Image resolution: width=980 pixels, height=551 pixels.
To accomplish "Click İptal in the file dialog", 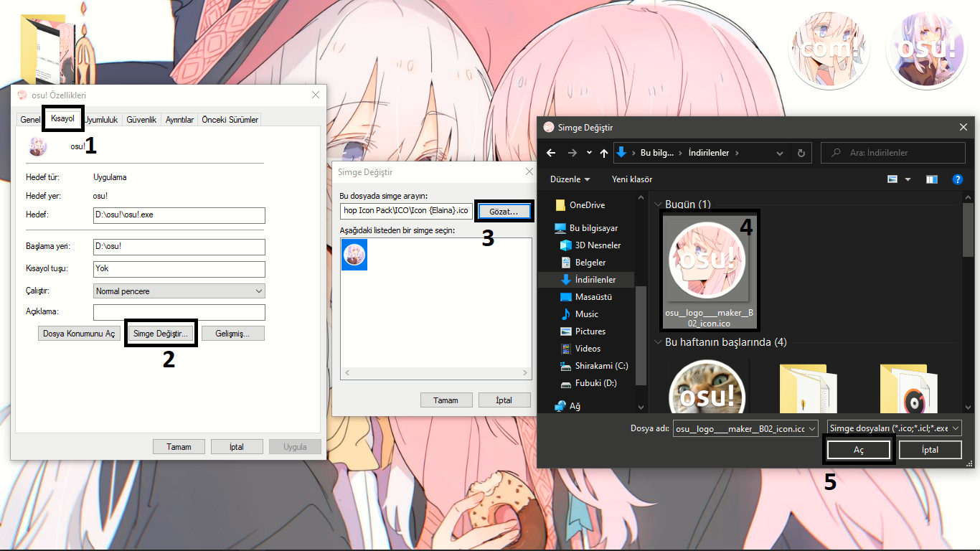I will click(x=930, y=450).
